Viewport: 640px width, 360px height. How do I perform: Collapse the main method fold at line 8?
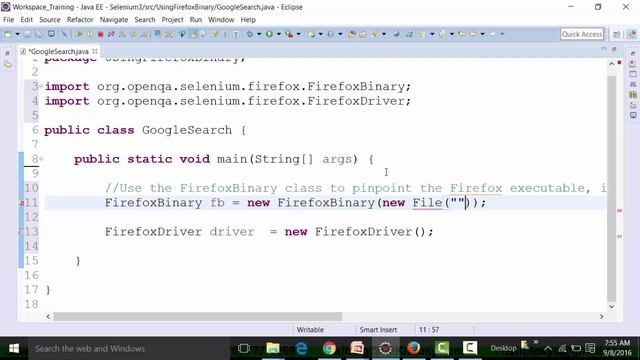pyautogui.click(x=41, y=158)
